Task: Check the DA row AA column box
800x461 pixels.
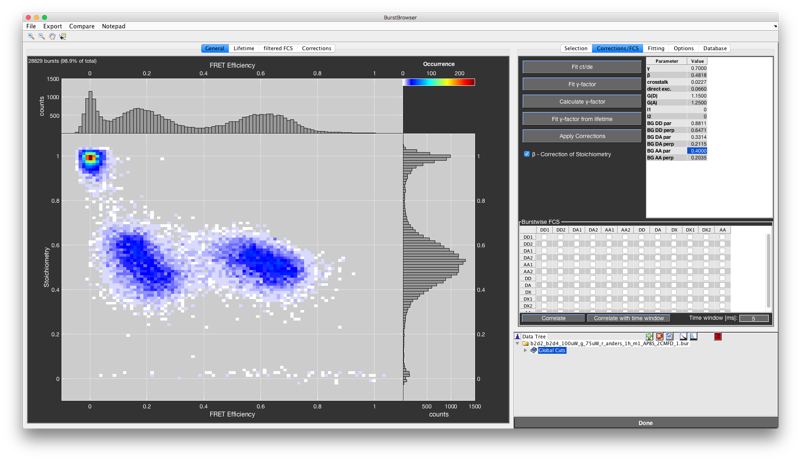Action: point(723,285)
